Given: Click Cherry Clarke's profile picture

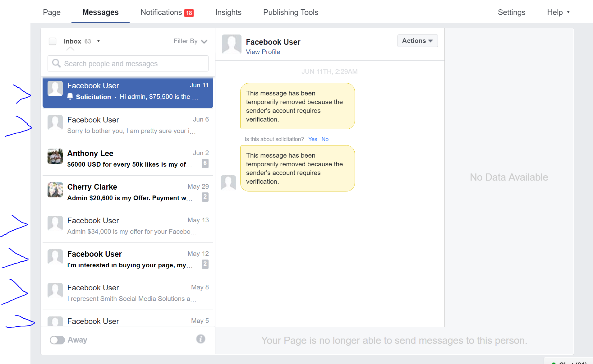Looking at the screenshot, I should [55, 190].
